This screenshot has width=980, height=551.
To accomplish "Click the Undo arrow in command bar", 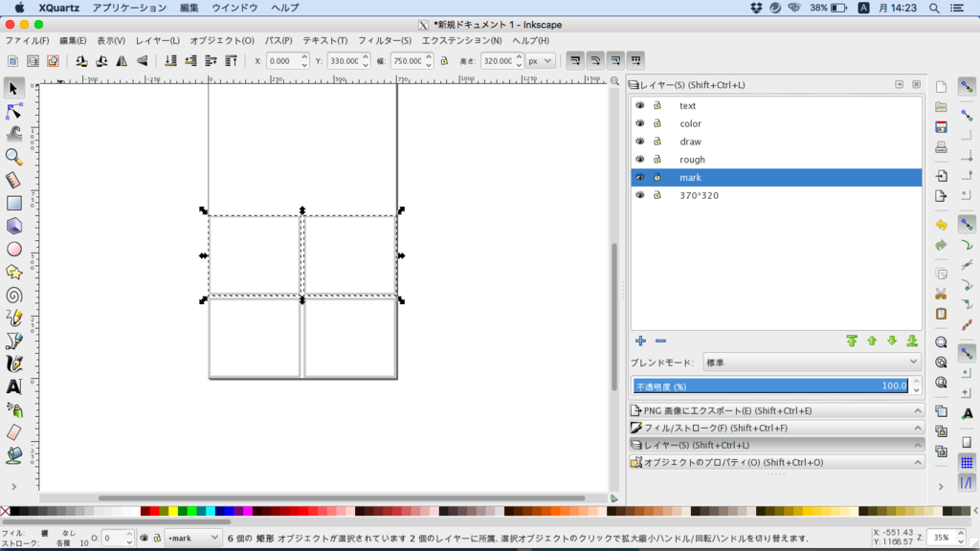I will (942, 225).
